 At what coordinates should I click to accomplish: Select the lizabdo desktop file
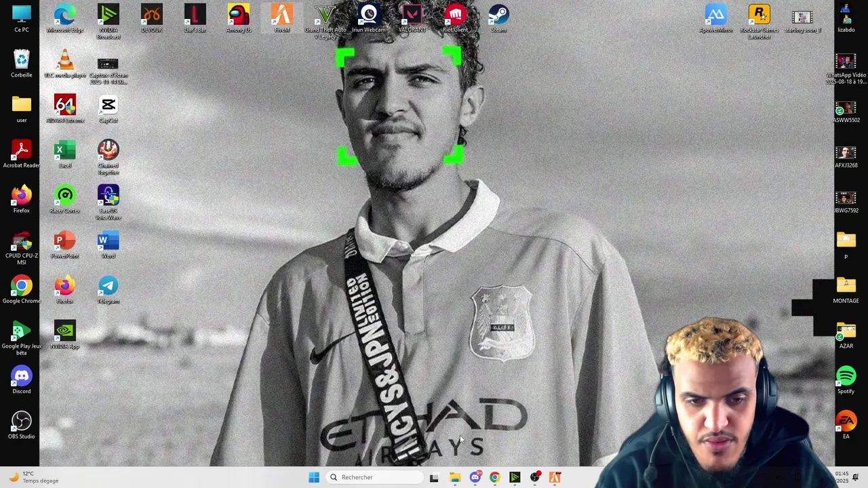click(846, 18)
